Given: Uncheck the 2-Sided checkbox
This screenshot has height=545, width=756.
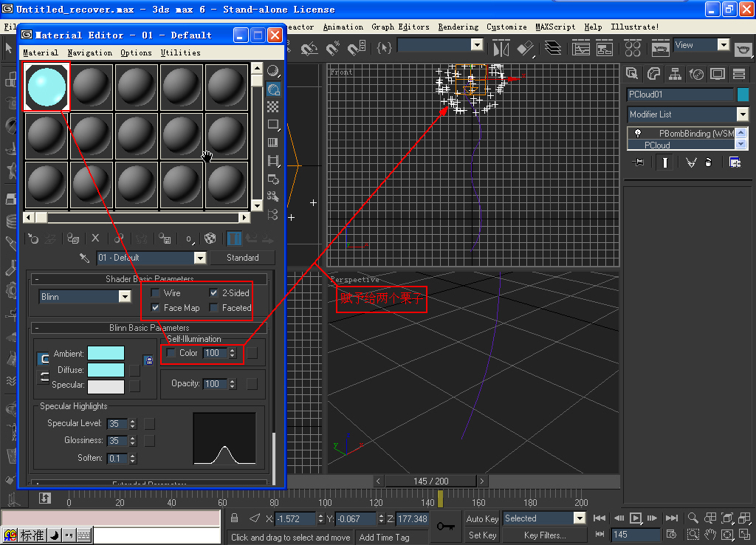Looking at the screenshot, I should click(x=213, y=292).
